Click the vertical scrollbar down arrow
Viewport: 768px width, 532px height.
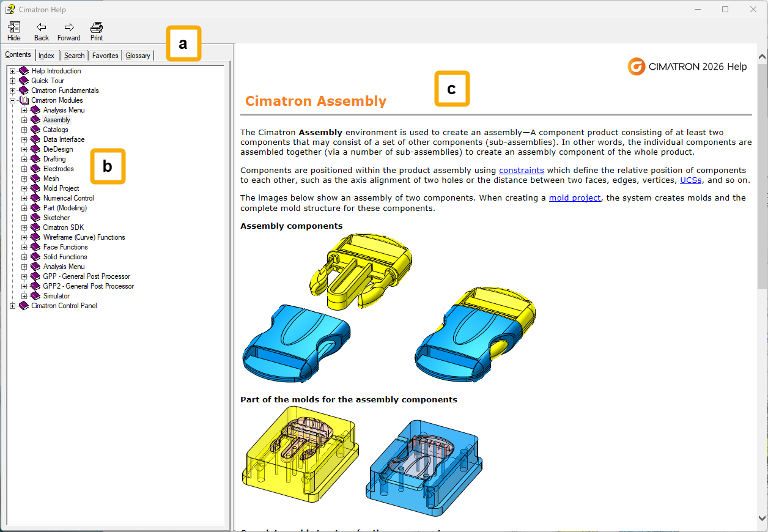(762, 518)
